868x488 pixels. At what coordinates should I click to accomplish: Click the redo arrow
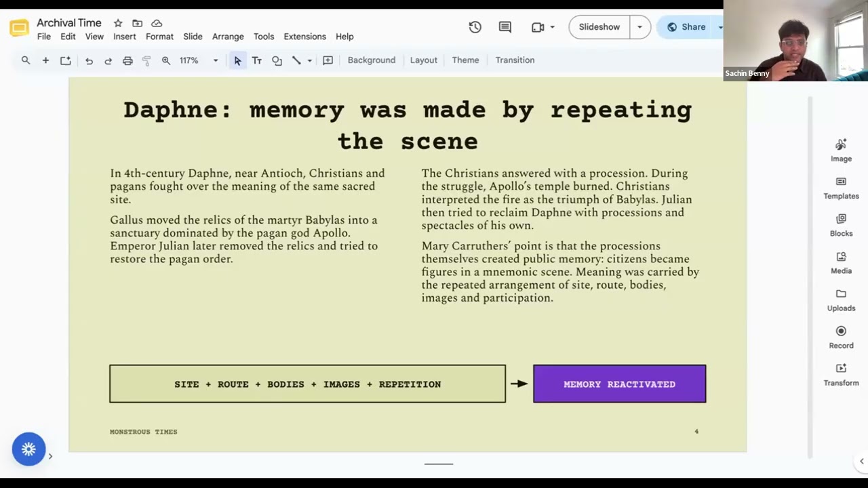(x=108, y=60)
